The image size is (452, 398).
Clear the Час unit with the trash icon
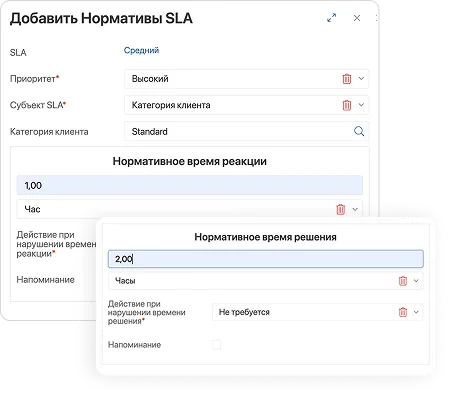pos(340,209)
